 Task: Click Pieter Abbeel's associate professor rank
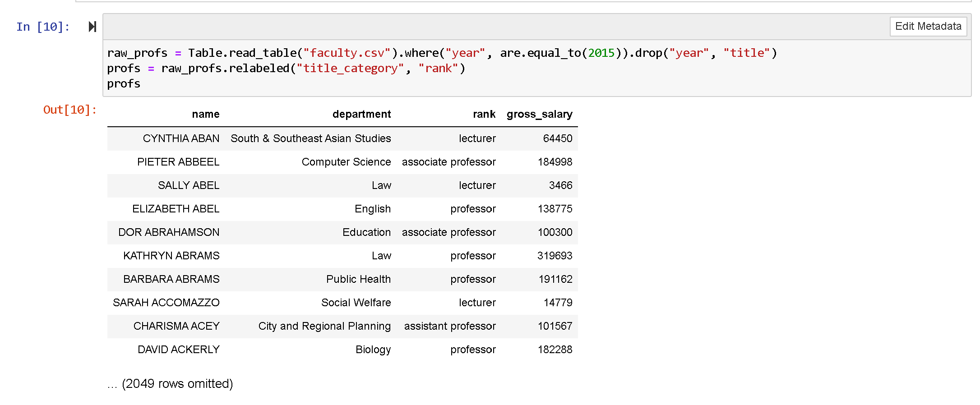[449, 162]
